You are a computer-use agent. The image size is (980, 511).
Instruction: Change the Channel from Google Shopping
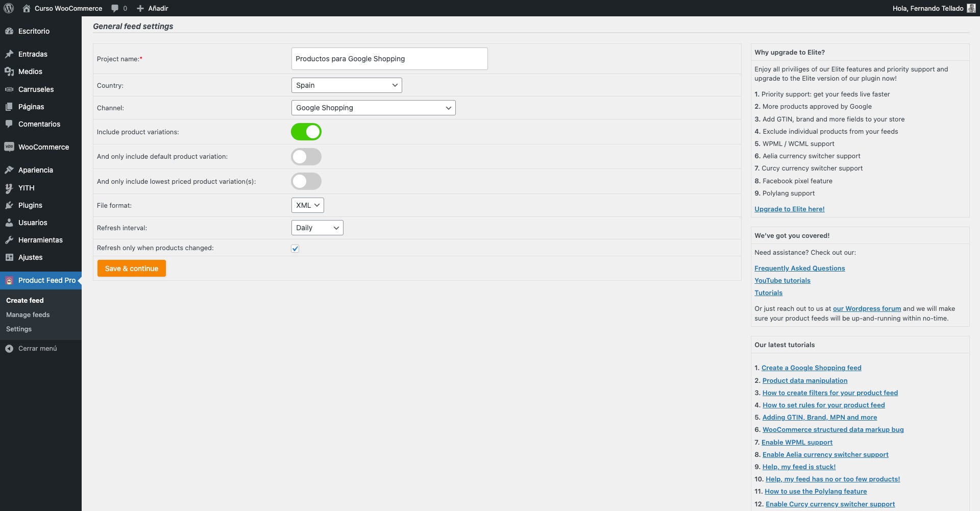[373, 108]
